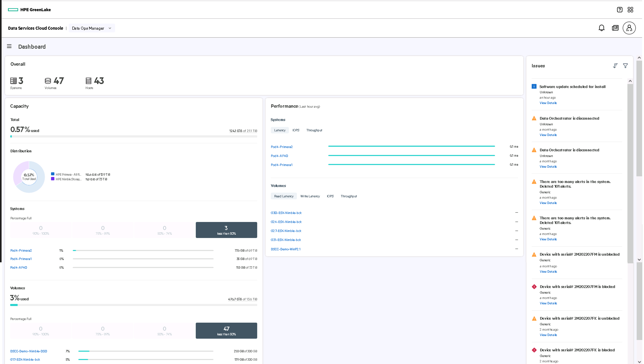
Task: Click the Issues filter funnel icon
Action: pos(625,66)
